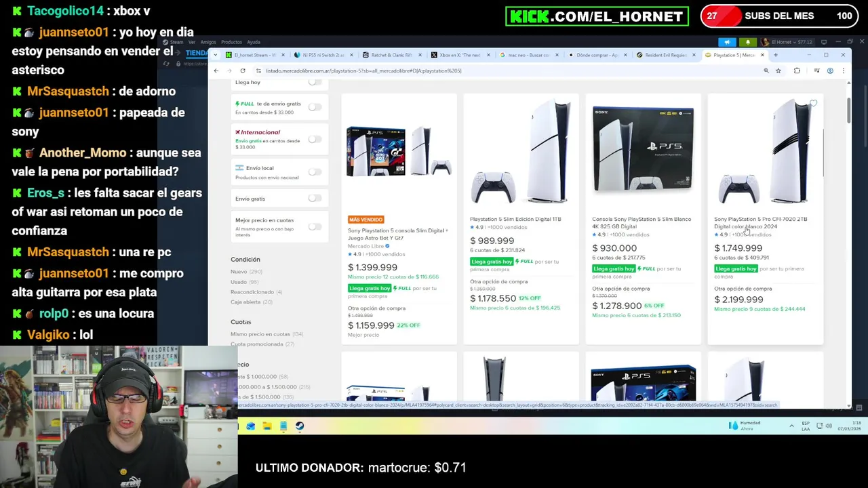
Task: Open the 'Productos' menu in Steam window
Action: [x=231, y=42]
